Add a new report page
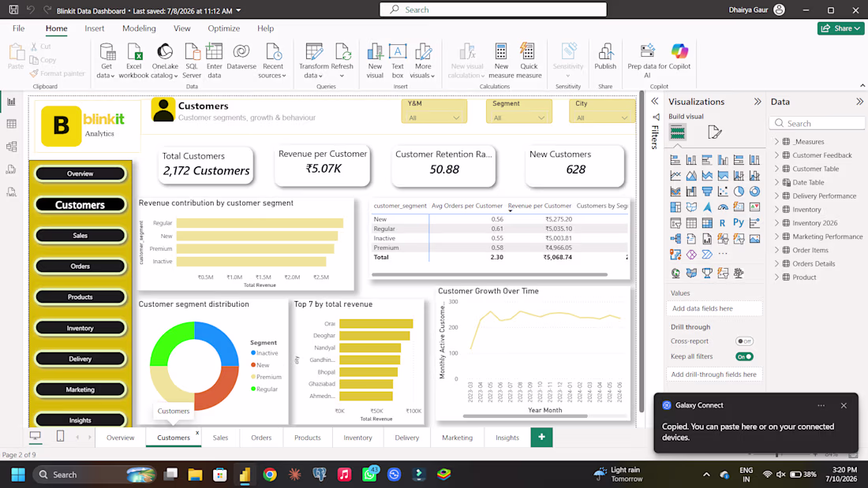 541,437
